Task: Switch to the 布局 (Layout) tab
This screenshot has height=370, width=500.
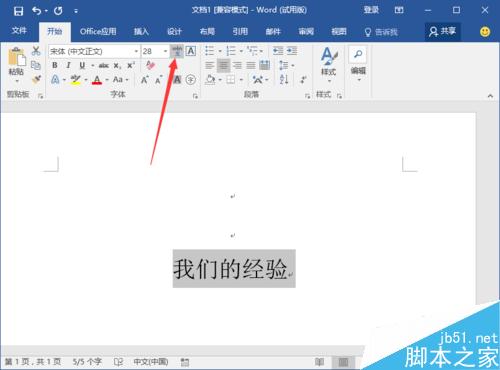Action: coord(207,31)
